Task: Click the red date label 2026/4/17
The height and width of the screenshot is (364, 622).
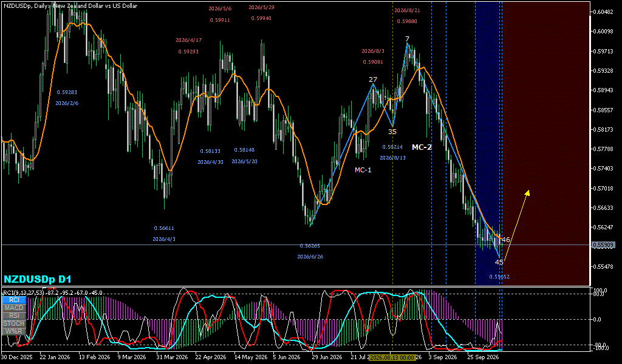Action: pyautogui.click(x=189, y=40)
